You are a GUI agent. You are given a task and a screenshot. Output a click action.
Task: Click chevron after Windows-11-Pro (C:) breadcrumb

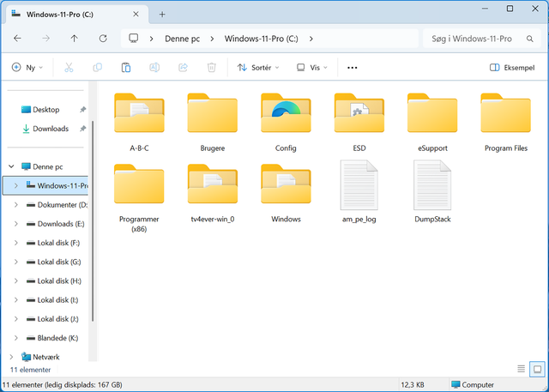311,39
